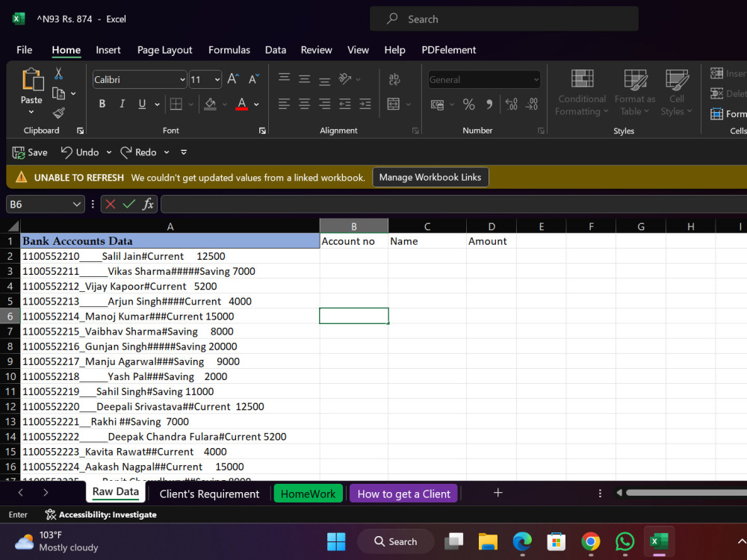The image size is (747, 560).
Task: Open WhatsApp from the taskbar
Action: click(624, 541)
